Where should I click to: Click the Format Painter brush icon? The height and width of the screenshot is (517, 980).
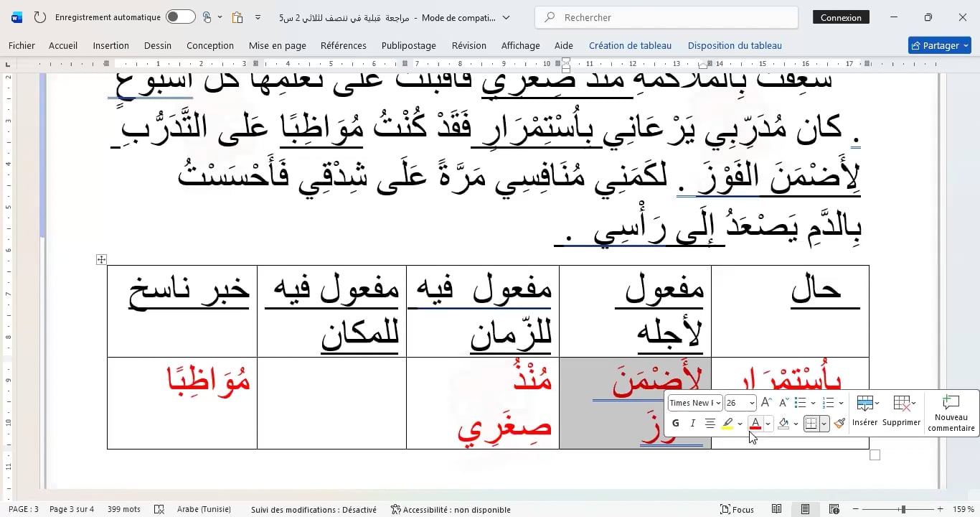[839, 424]
